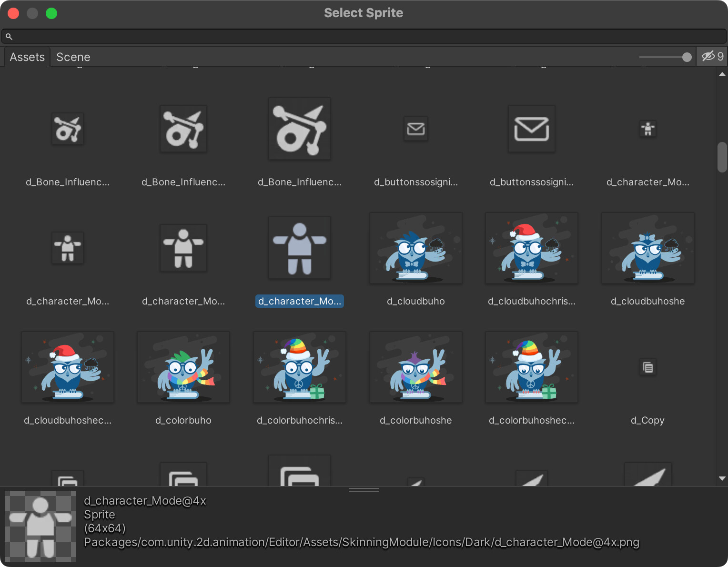Click the thumbnail size slider handle

click(x=688, y=57)
